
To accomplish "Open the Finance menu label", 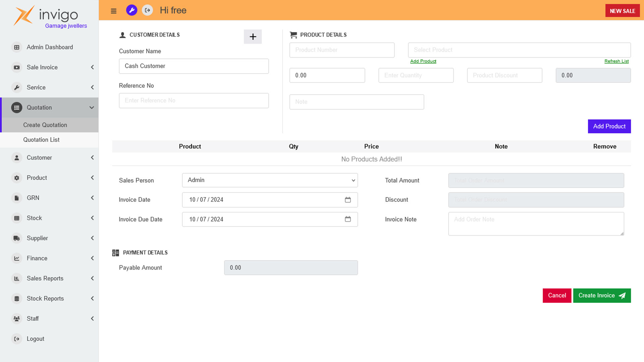I will pos(37,258).
